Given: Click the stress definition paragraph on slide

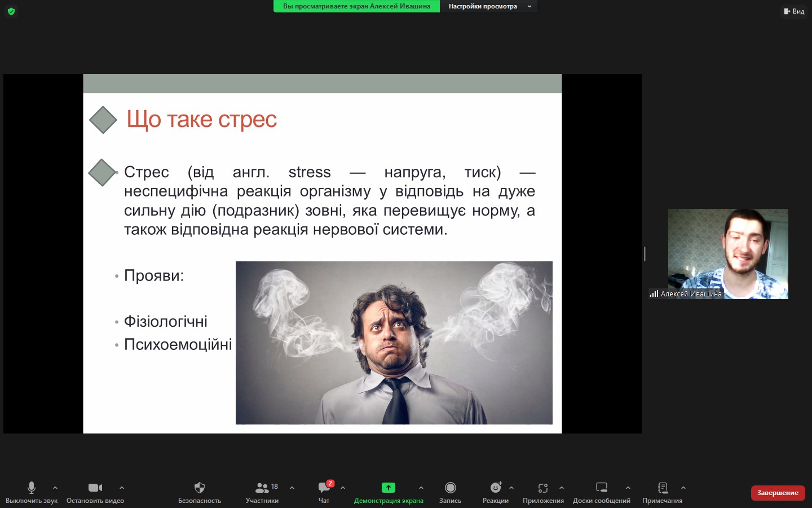Looking at the screenshot, I should 329,201.
